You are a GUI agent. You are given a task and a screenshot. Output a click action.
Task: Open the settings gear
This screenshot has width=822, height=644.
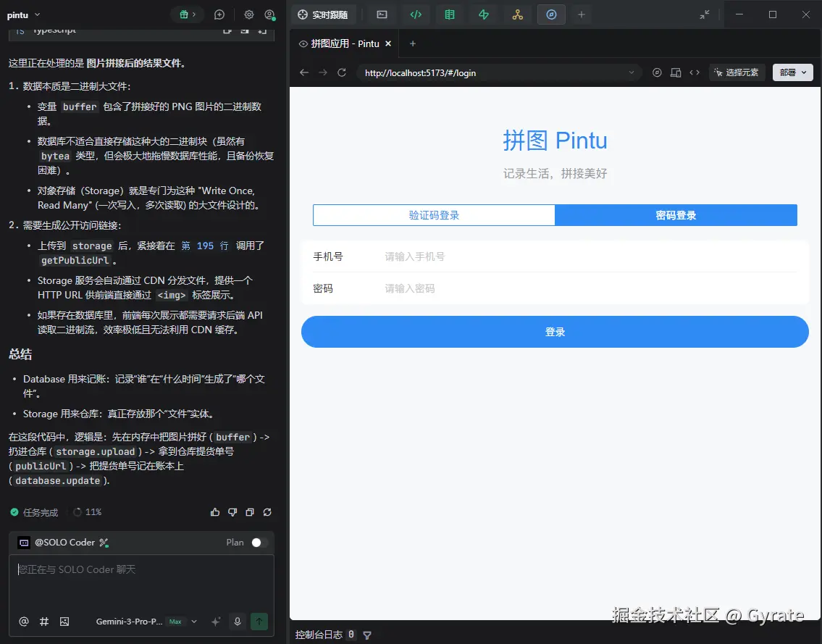click(x=249, y=14)
